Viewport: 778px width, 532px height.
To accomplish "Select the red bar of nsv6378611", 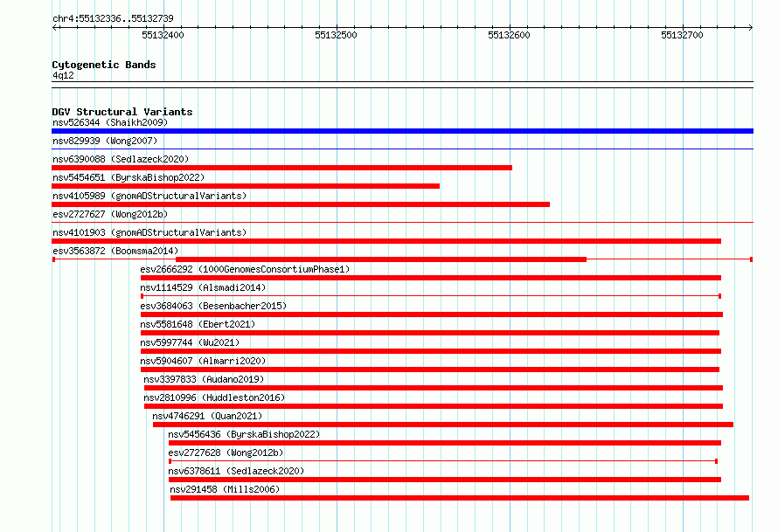I will tap(445, 480).
